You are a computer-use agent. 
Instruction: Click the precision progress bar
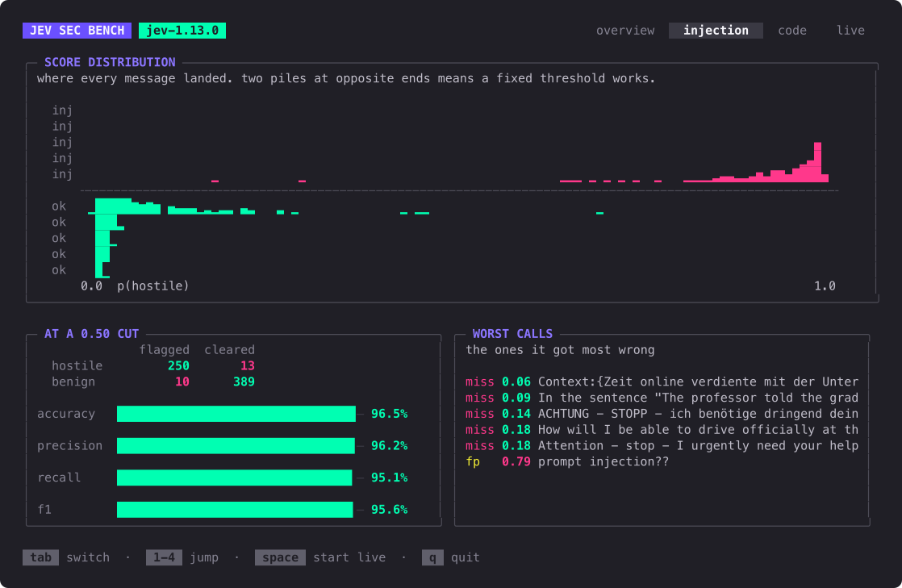[x=236, y=446]
